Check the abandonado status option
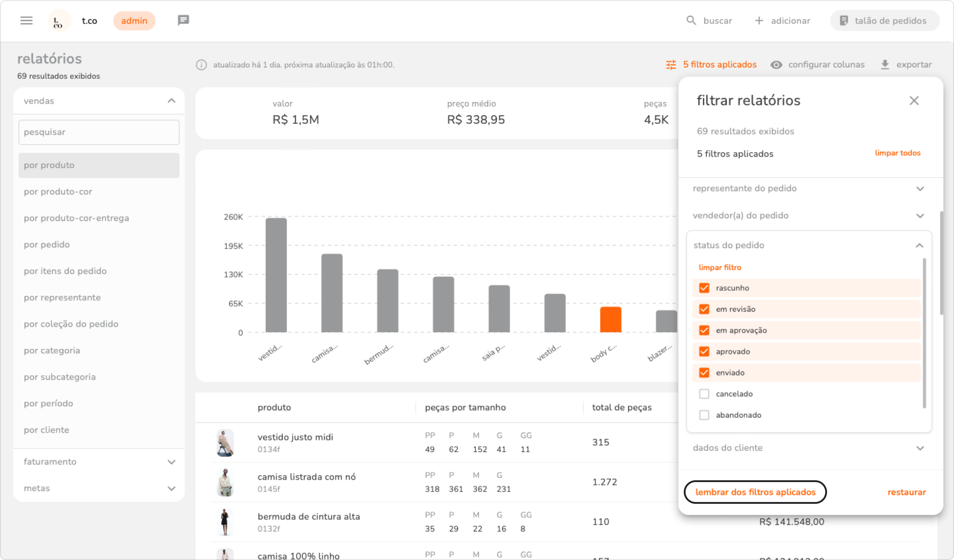Screen dimensions: 954x560 click(x=704, y=415)
